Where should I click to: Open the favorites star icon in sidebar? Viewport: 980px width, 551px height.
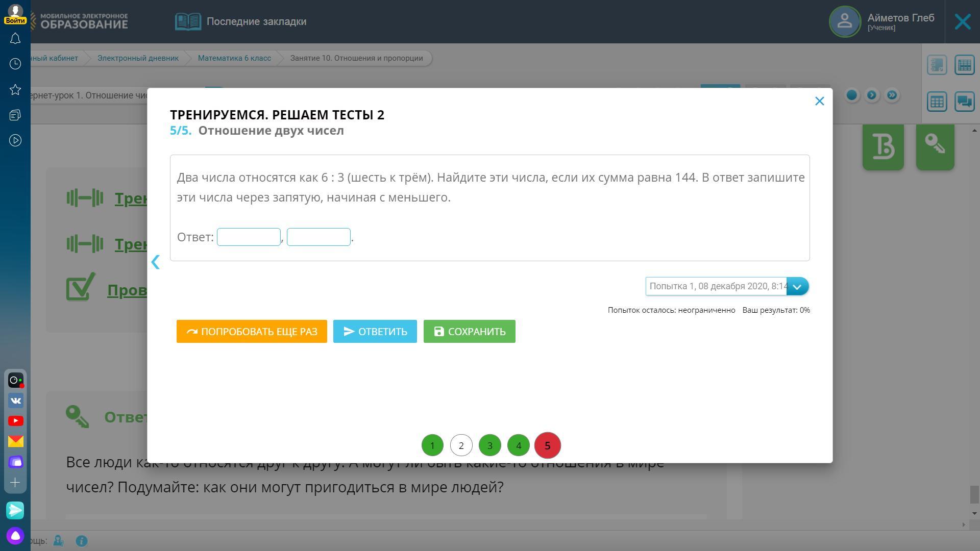15,90
